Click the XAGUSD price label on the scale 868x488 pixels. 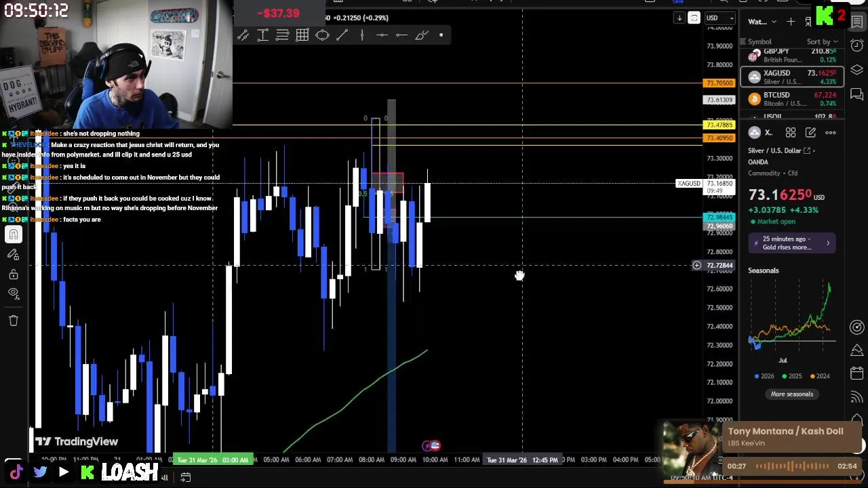pyautogui.click(x=689, y=184)
